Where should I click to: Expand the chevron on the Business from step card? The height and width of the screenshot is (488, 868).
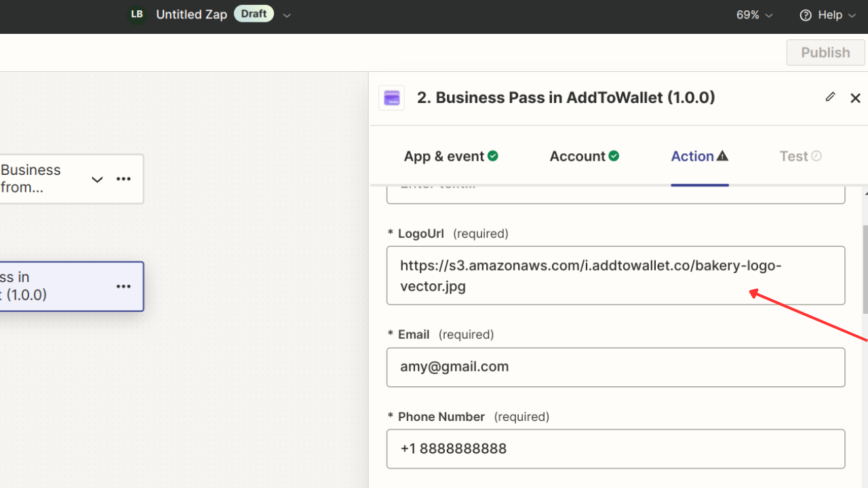(97, 179)
